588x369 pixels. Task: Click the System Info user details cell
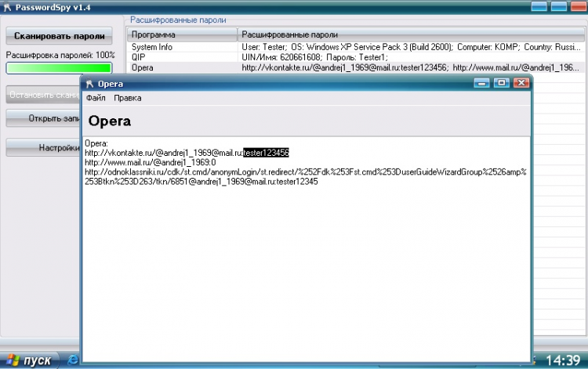[411, 47]
